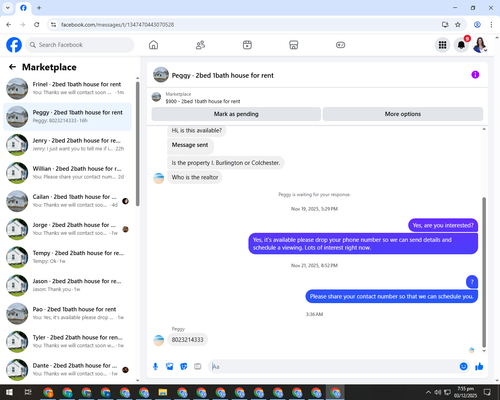Open Jorge 2bed 2bath conversation
This screenshot has height=400, width=500.
[67, 229]
